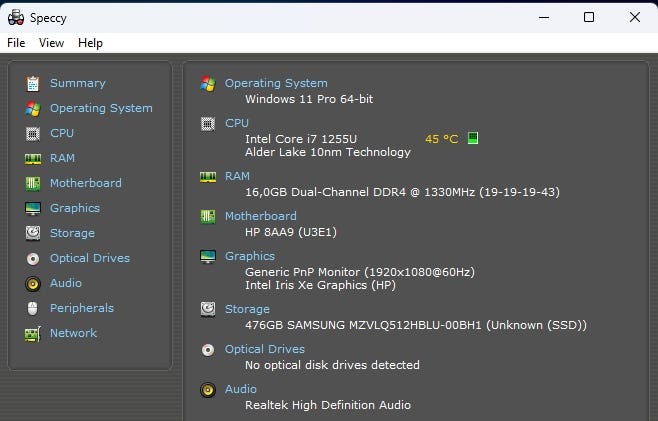Viewport: 658px width, 421px height.
Task: Click the Storage drive icon in sidebar
Action: coord(33,233)
